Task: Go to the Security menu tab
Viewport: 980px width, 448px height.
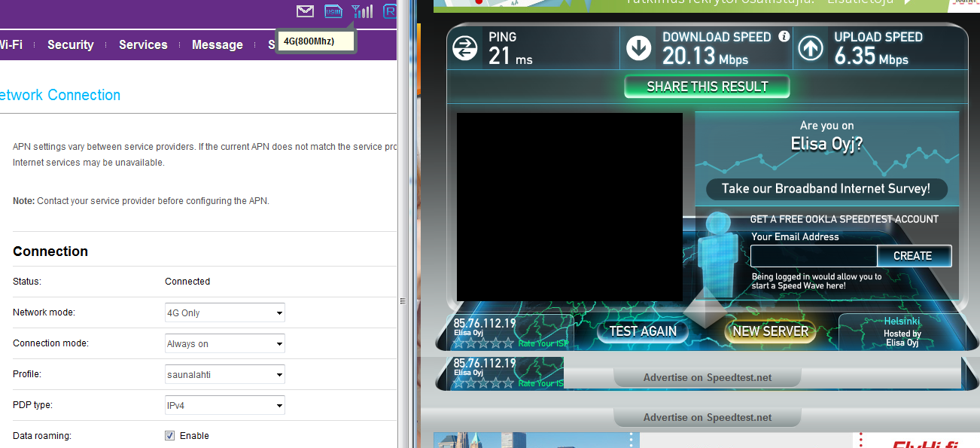Action: pyautogui.click(x=71, y=44)
